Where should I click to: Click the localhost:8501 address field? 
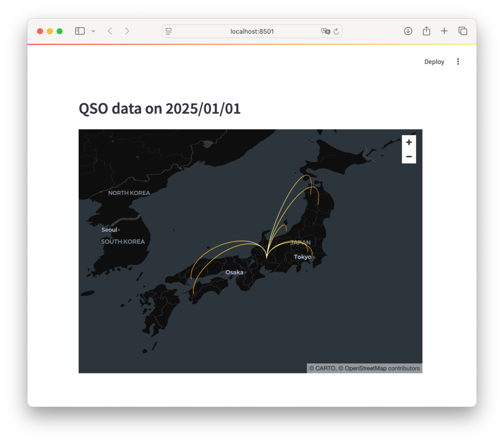click(x=252, y=31)
